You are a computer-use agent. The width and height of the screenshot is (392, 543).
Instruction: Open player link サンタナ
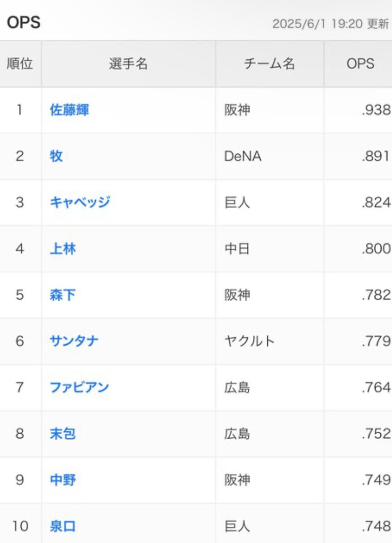click(x=74, y=341)
